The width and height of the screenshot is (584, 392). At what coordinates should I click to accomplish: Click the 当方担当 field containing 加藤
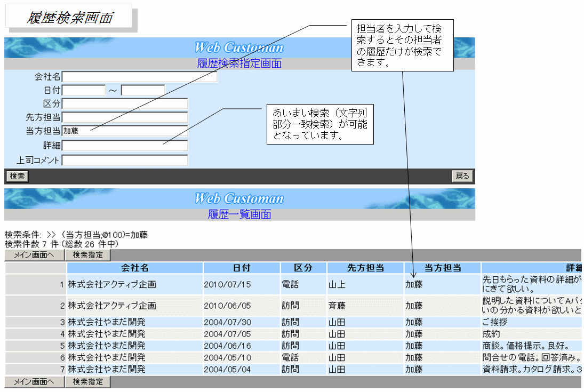pos(125,131)
